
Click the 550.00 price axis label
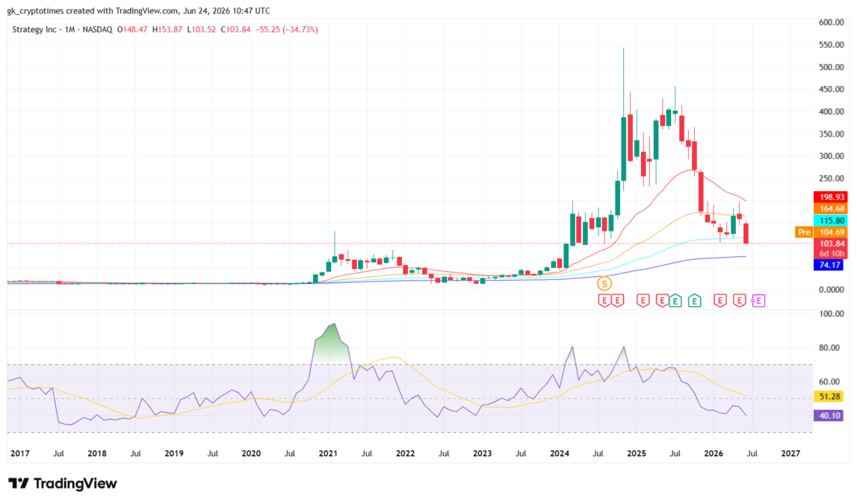click(832, 45)
